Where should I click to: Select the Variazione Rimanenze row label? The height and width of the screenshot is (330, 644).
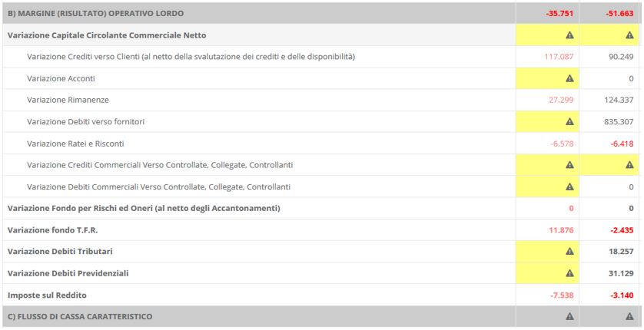click(x=68, y=100)
